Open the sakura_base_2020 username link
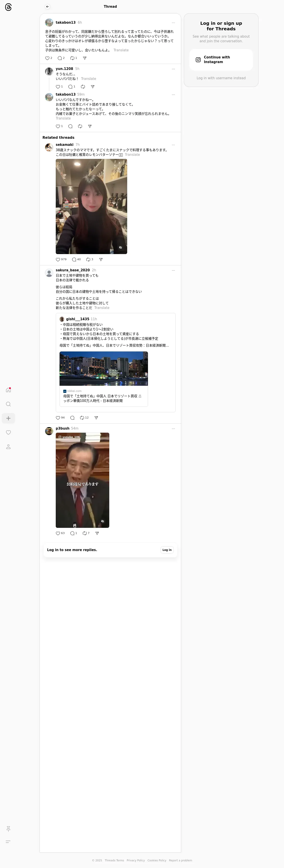This screenshot has width=284, height=868. point(72,270)
